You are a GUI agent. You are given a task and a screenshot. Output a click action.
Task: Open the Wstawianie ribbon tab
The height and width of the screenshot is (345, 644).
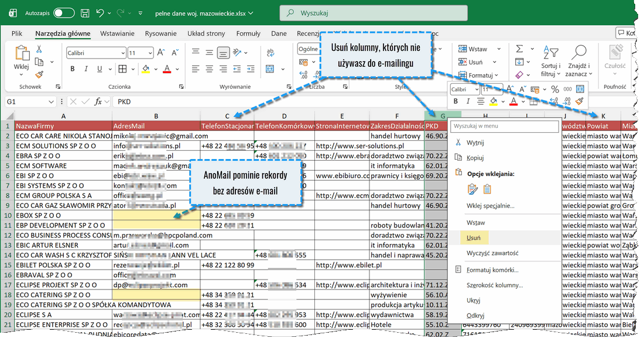point(117,34)
